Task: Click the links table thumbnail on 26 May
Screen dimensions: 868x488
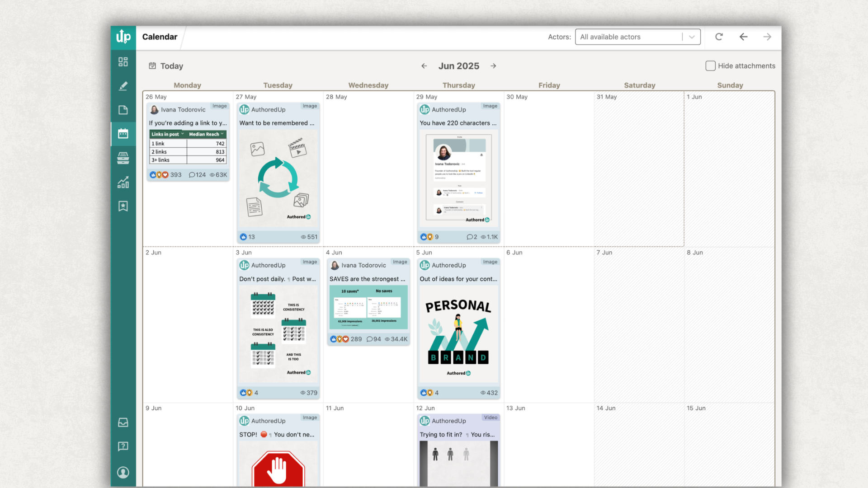Action: click(188, 147)
